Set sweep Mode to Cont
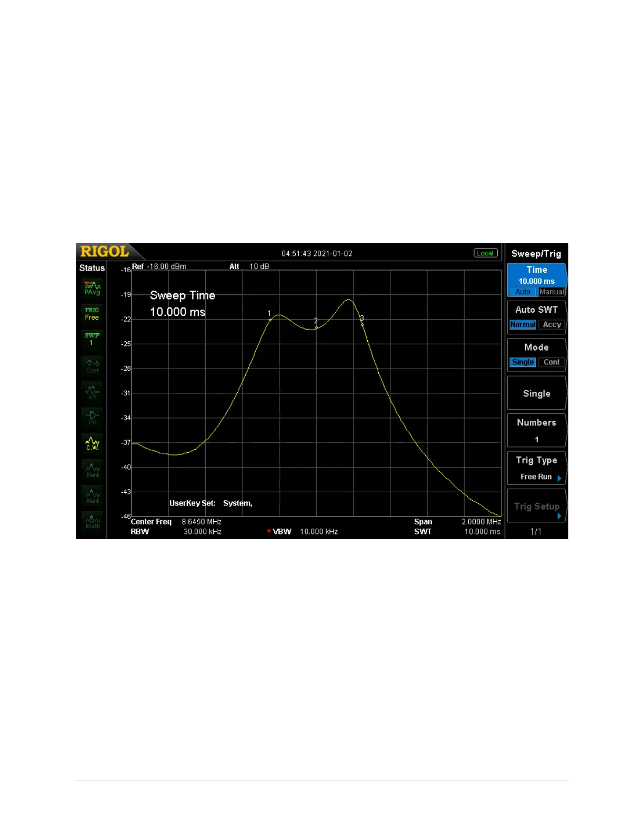 point(551,362)
